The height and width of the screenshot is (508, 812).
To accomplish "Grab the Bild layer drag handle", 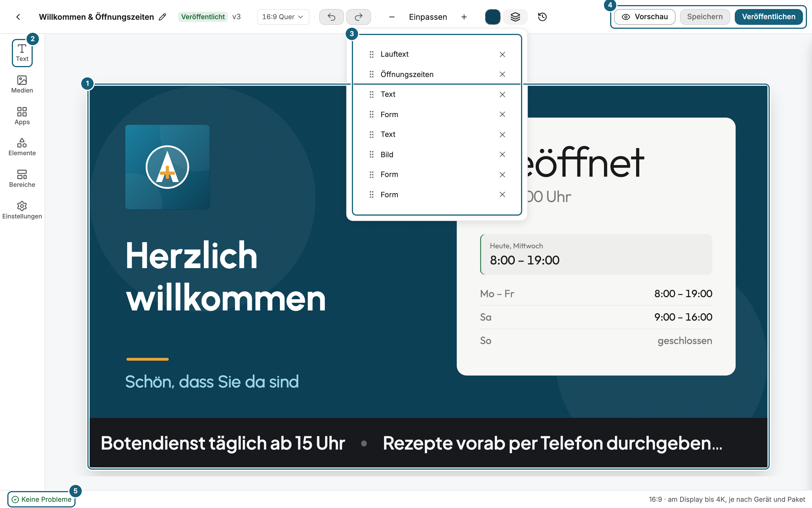I will (x=371, y=155).
